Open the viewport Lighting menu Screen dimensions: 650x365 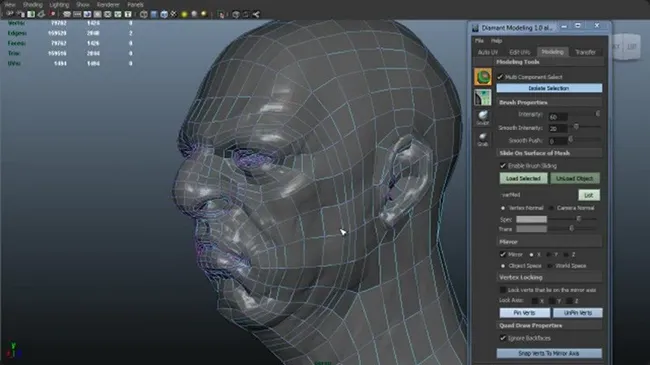(59, 5)
